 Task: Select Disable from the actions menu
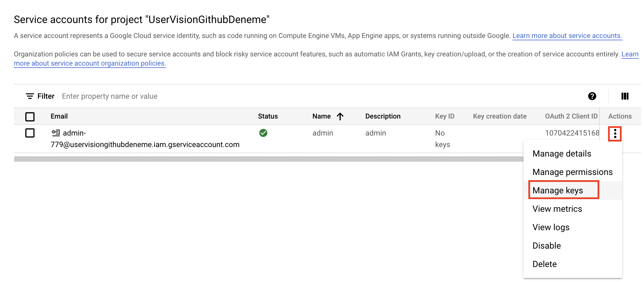[x=547, y=245]
